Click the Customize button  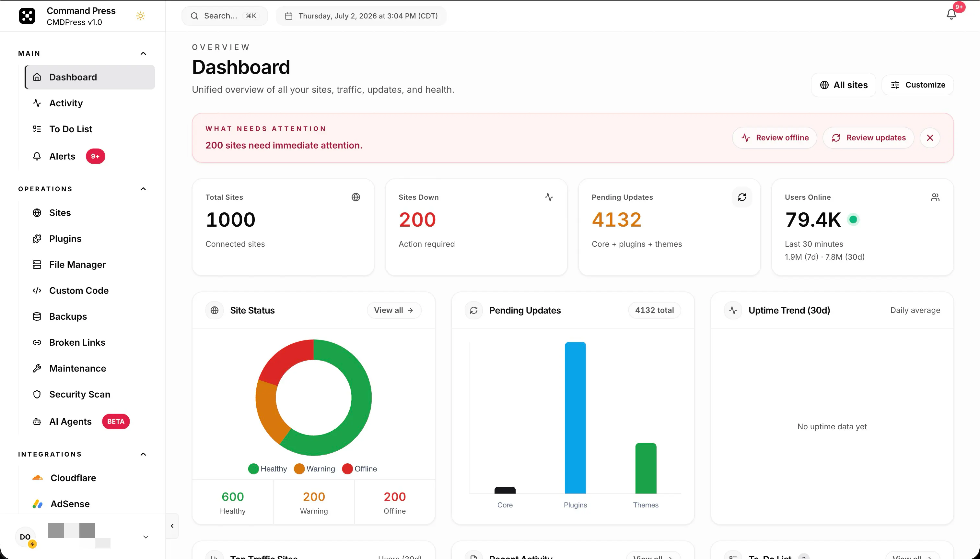[917, 85]
